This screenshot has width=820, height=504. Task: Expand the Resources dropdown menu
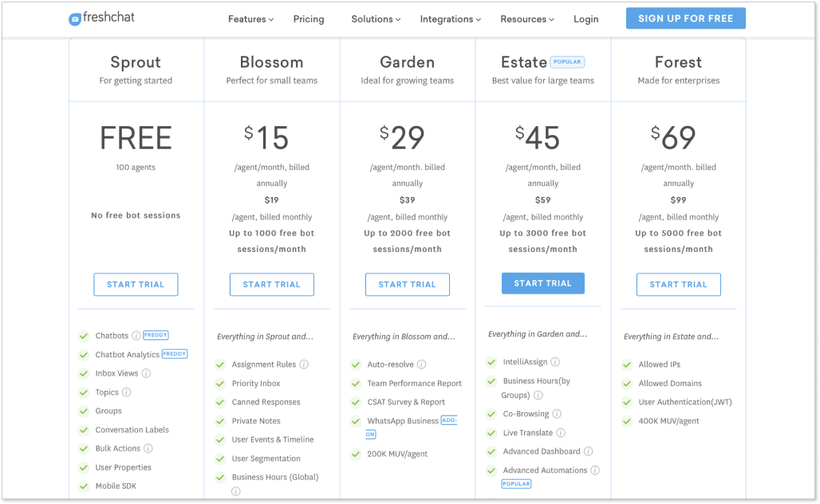click(526, 19)
